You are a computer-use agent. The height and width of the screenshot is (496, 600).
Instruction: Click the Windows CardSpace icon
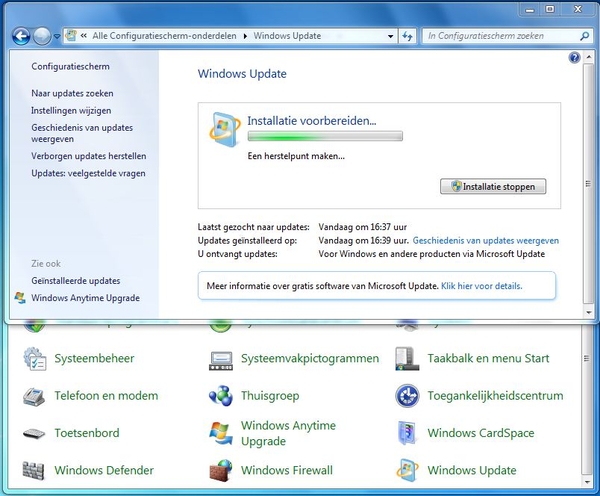(407, 433)
